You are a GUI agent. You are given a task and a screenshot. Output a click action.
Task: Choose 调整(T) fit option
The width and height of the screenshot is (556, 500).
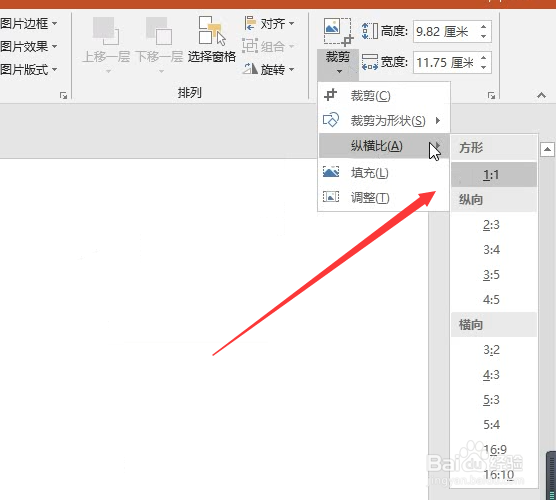pyautogui.click(x=384, y=198)
